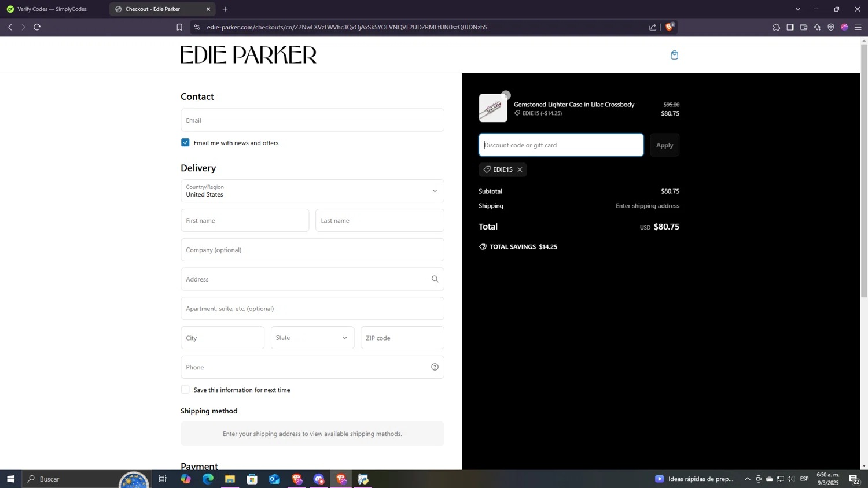Click the Total Savings $14.25 text
This screenshot has height=488, width=868.
click(524, 247)
